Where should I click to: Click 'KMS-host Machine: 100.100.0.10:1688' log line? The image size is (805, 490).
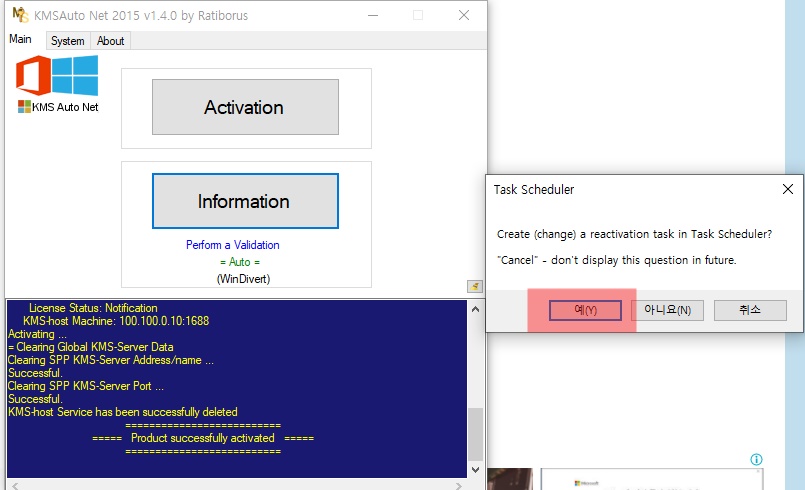[116, 321]
